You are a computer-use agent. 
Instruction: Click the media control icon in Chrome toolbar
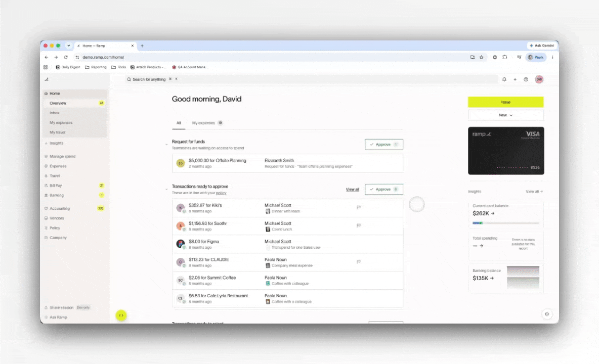pyautogui.click(x=519, y=57)
